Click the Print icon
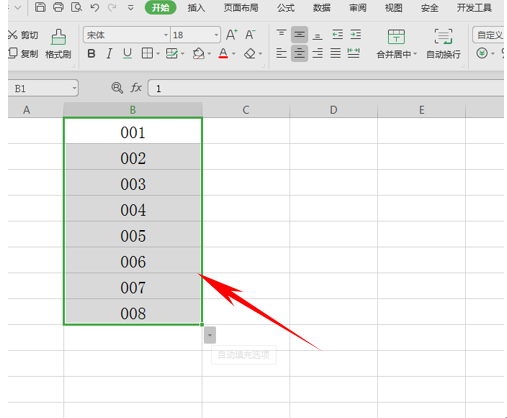Screen dimensions: 507x418 coord(58,7)
